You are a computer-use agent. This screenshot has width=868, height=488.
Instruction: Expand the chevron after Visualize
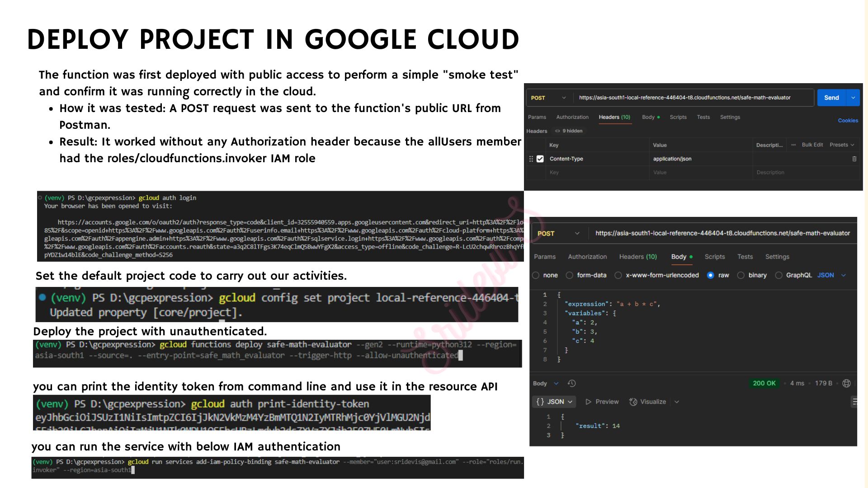[677, 402]
